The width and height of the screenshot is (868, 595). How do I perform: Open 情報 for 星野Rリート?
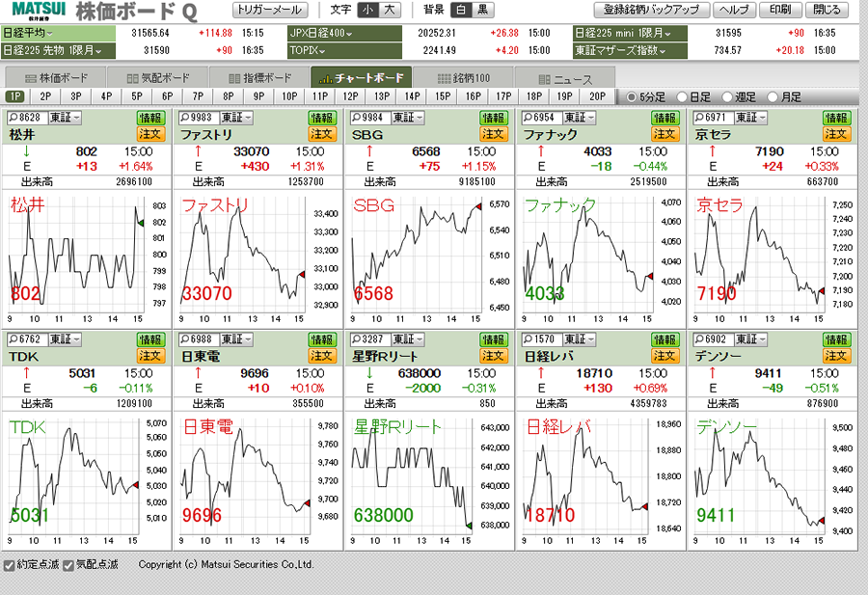493,339
